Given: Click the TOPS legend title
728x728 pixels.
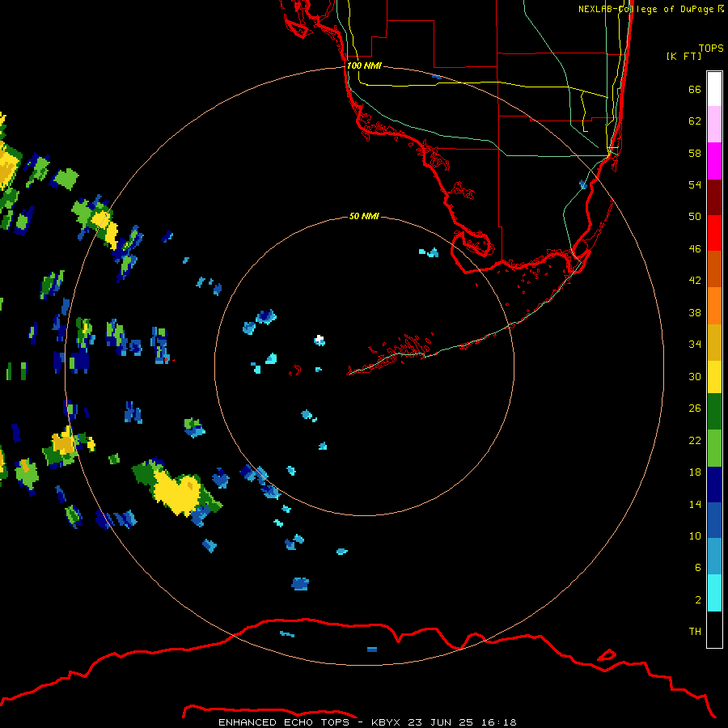Looking at the screenshot, I should (711, 48).
